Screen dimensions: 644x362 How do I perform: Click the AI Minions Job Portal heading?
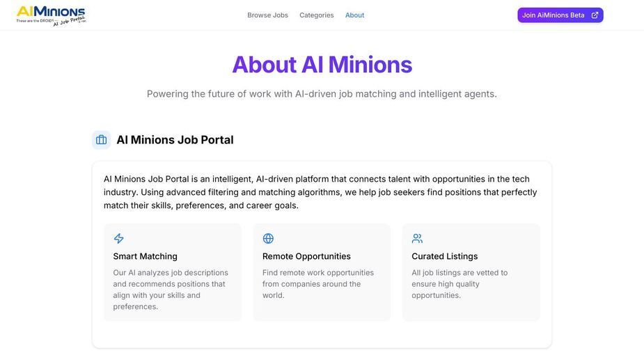(175, 140)
